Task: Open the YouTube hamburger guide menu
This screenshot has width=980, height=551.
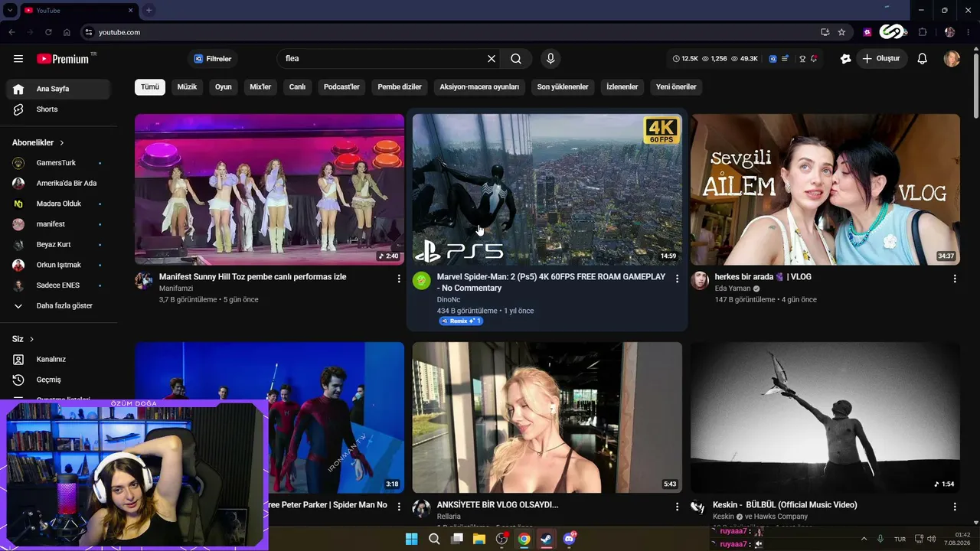Action: (x=18, y=59)
